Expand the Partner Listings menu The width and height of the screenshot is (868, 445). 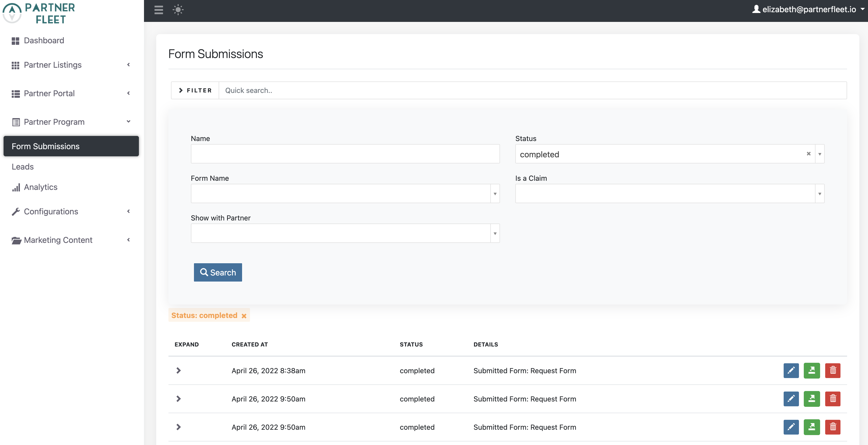[x=71, y=65]
